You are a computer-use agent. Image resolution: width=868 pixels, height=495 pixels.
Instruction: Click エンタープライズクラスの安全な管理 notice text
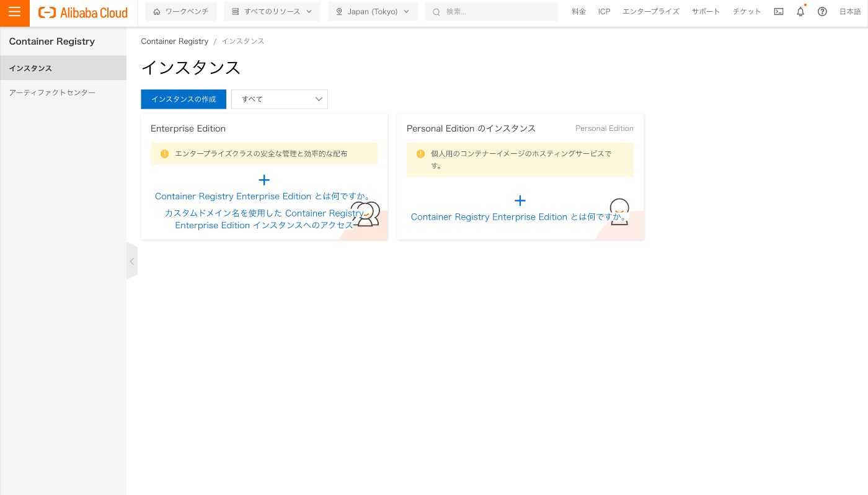261,154
